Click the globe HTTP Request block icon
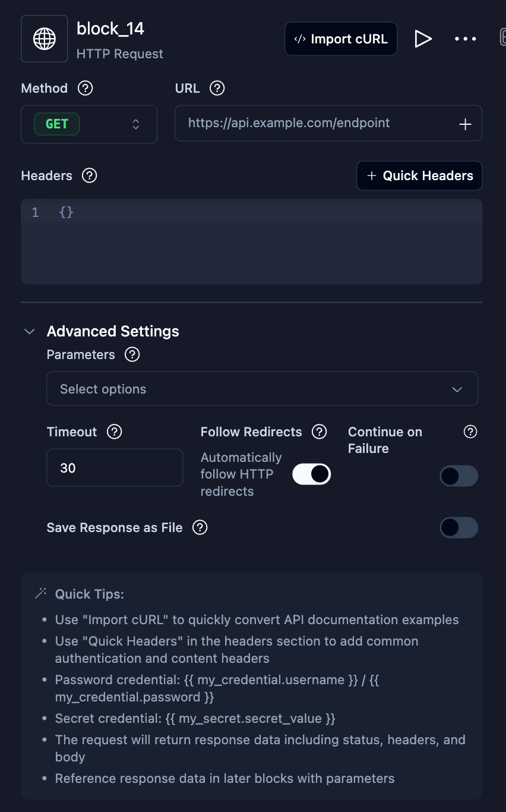 (x=45, y=39)
